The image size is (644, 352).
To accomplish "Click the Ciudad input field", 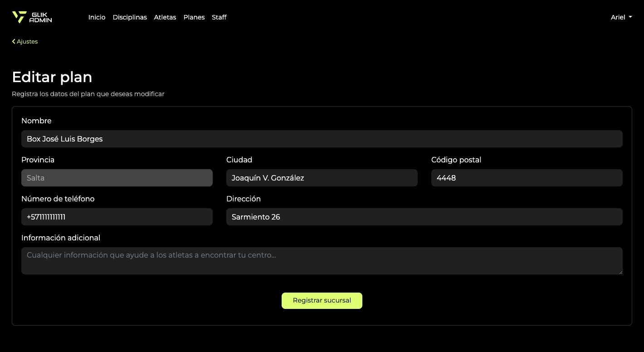I will (322, 178).
